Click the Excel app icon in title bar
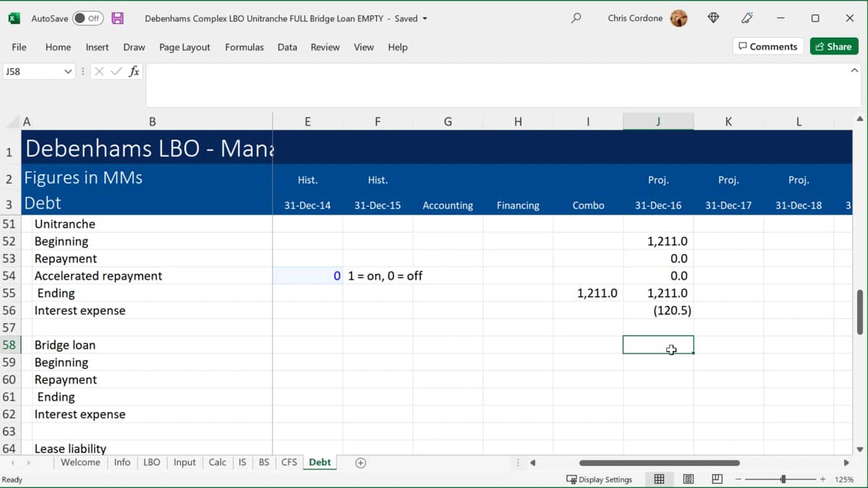 (14, 18)
